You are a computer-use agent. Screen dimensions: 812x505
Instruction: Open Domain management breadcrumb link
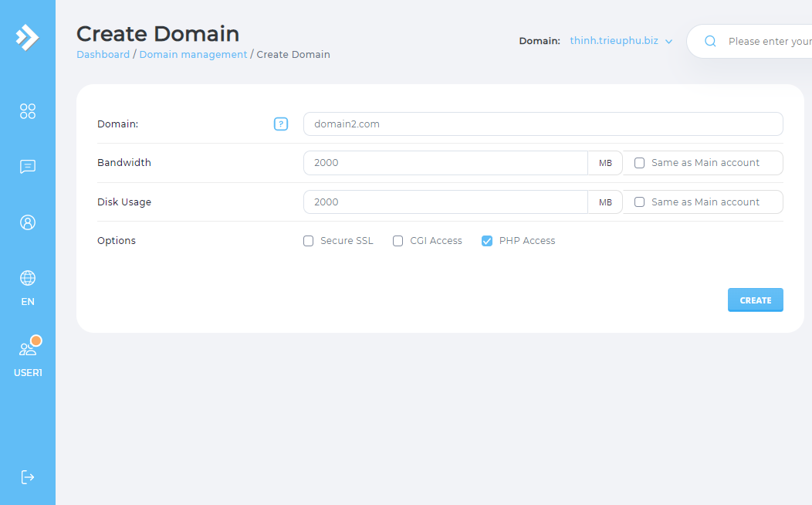[193, 55]
